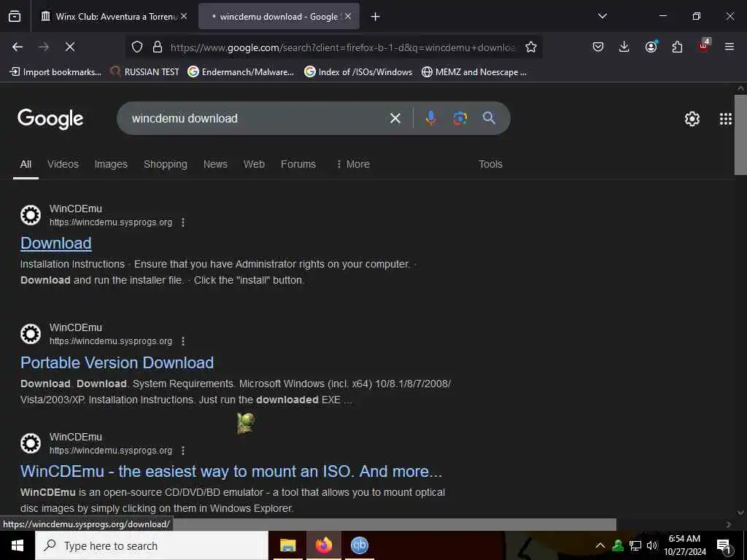Clear the Google search box text
Image resolution: width=747 pixels, height=560 pixels.
tap(395, 118)
